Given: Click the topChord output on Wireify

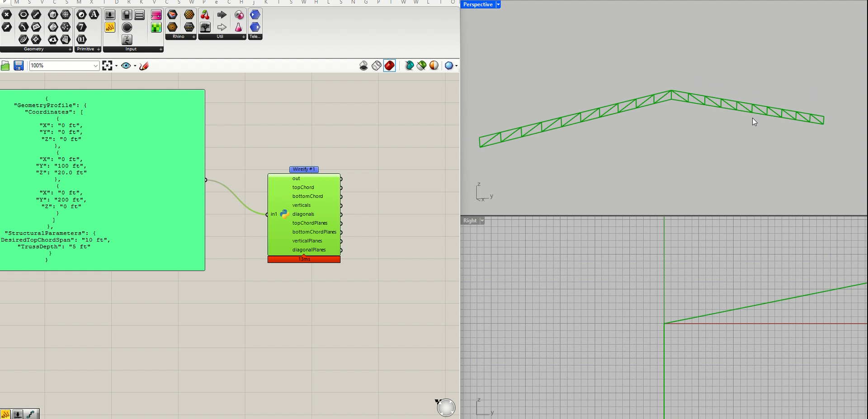Looking at the screenshot, I should coord(303,187).
